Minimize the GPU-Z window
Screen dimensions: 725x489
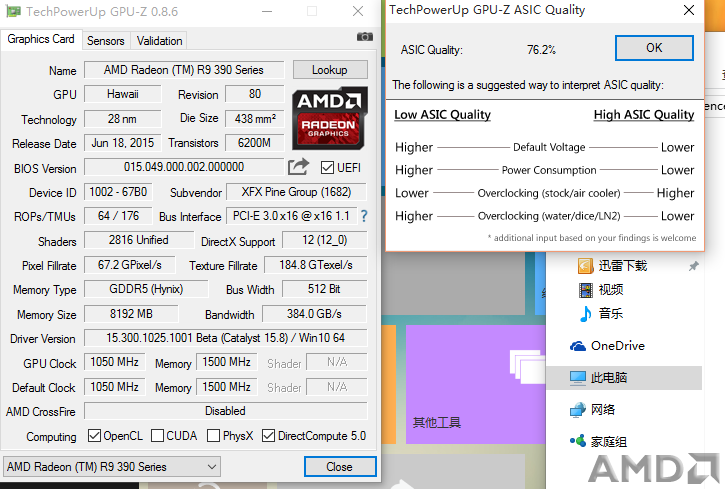coord(267,11)
